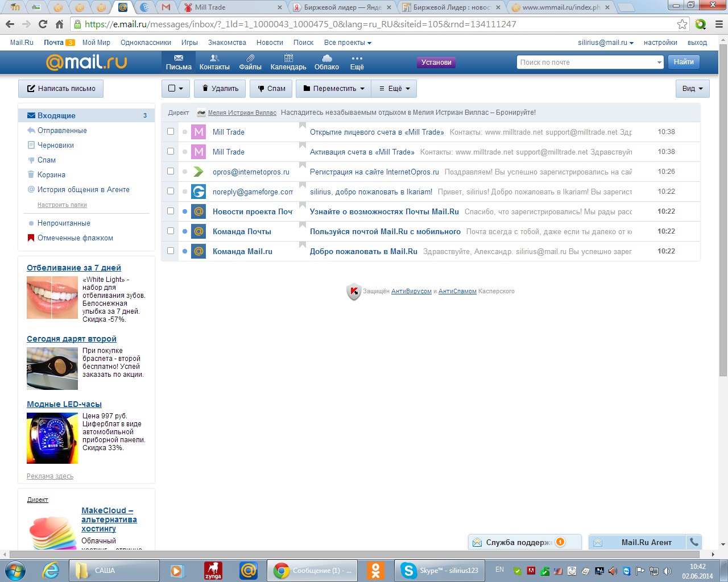Toggle unread dot for Команда Почты email

tap(185, 231)
